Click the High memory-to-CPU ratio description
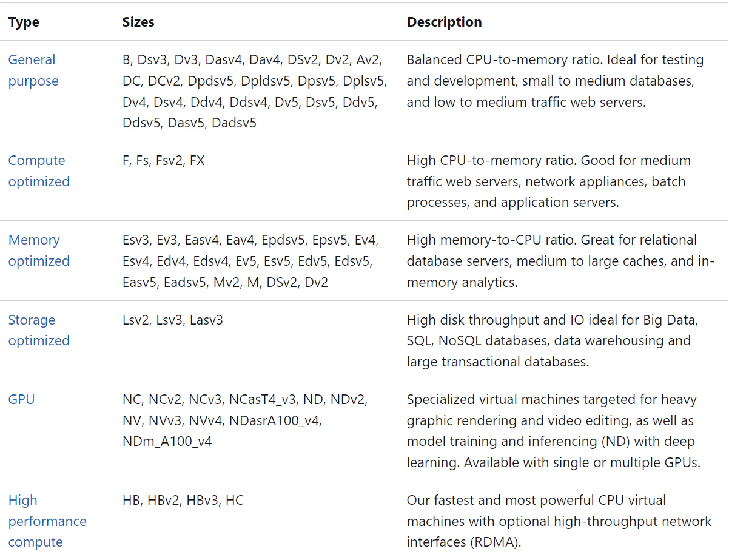Screen dimensions: 729x560 [561, 261]
